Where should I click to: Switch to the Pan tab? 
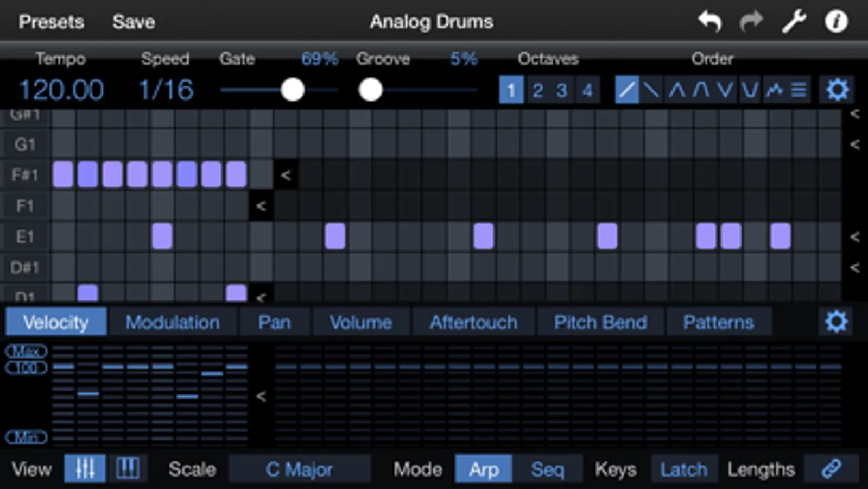tap(275, 322)
